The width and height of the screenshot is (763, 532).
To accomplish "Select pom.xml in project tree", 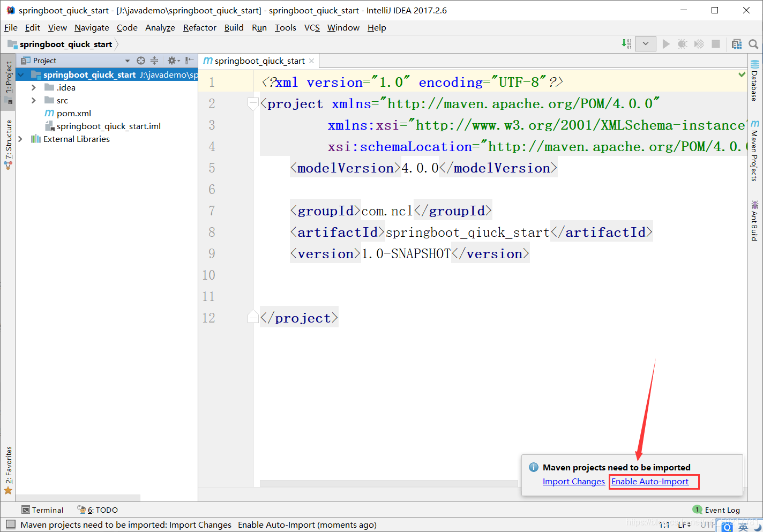I will click(x=68, y=113).
